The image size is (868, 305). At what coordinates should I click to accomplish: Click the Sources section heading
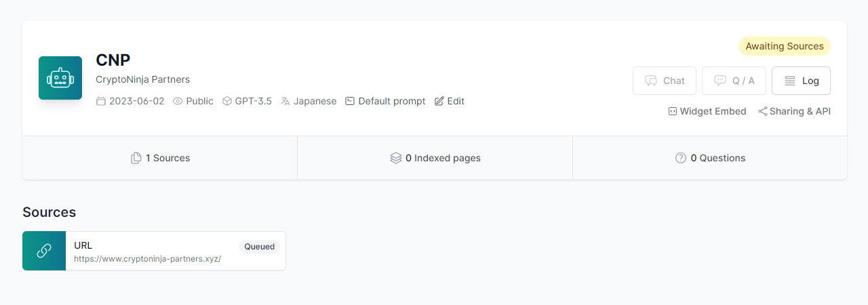coord(50,212)
